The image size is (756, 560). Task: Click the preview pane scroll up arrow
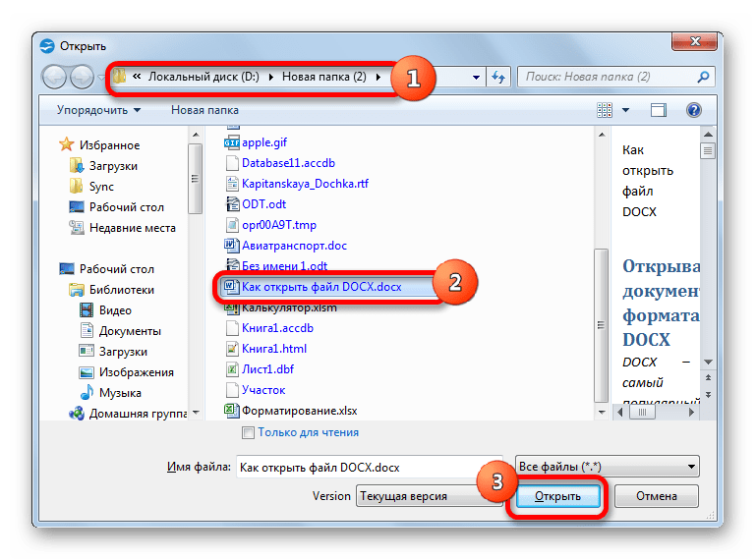[x=708, y=135]
